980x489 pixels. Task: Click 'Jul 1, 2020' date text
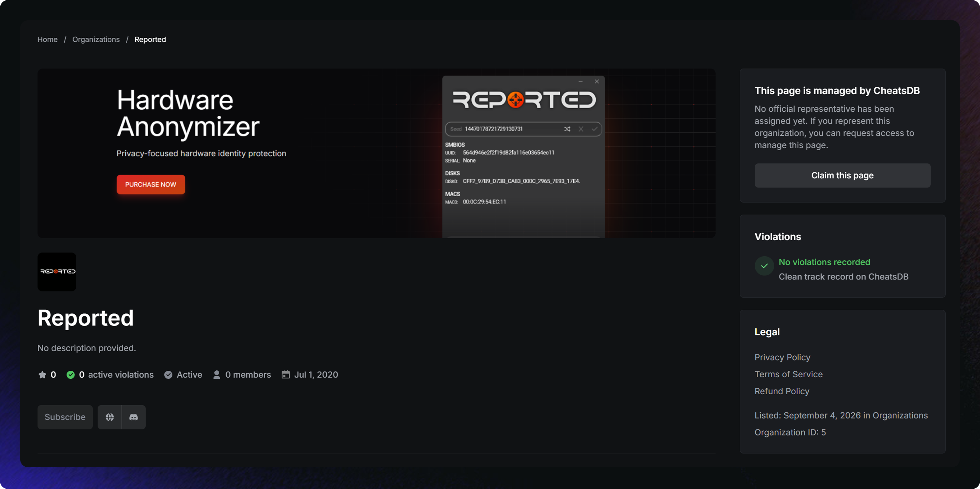(x=316, y=374)
